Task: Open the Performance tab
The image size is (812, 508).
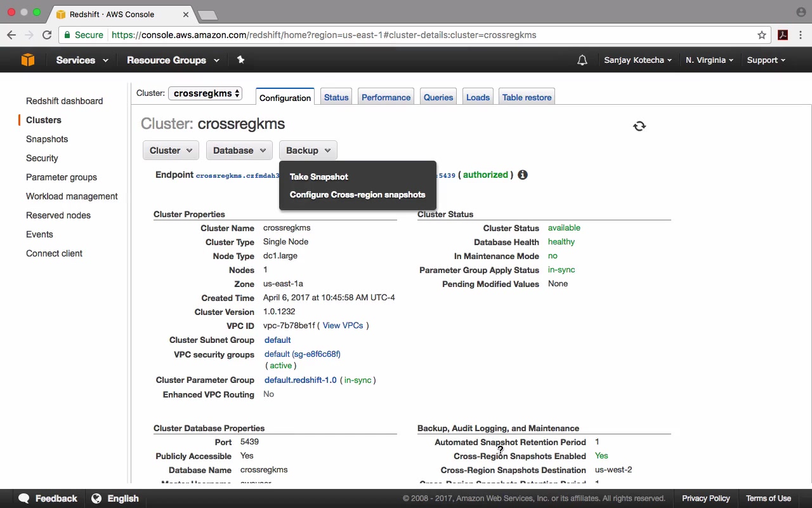Action: click(x=386, y=97)
